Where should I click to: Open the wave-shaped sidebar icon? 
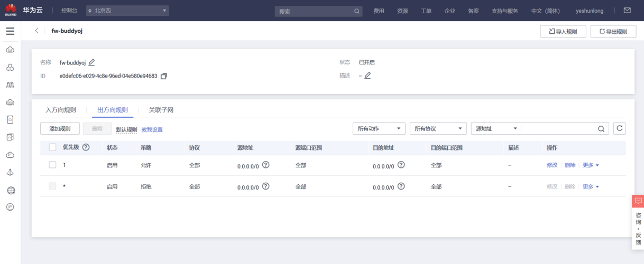pos(10,84)
